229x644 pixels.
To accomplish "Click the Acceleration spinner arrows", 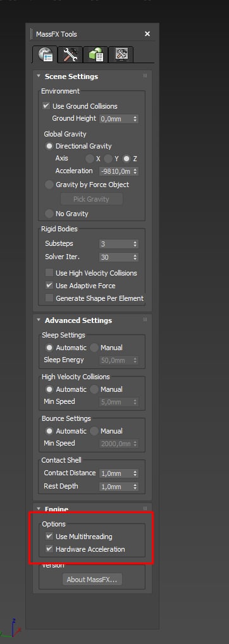I will click(135, 171).
